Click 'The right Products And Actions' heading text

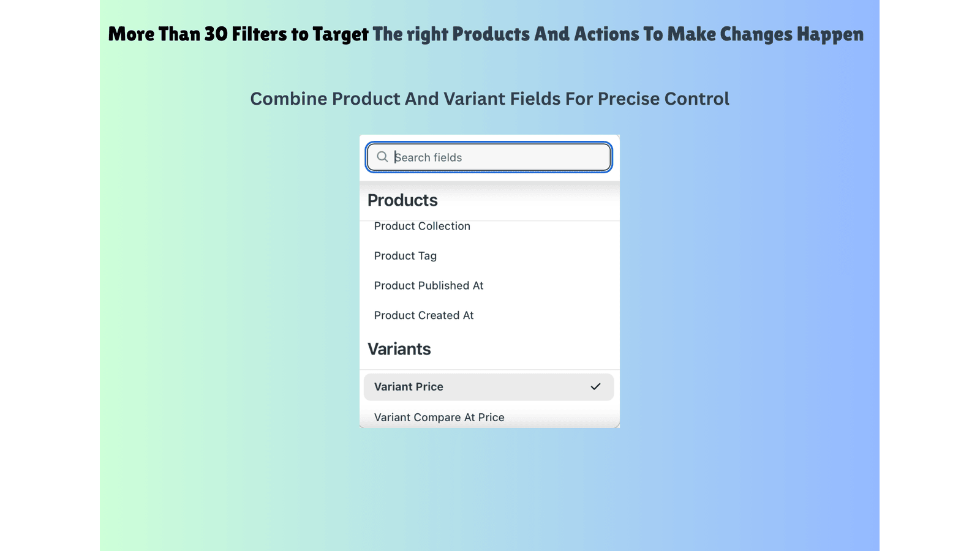point(506,34)
